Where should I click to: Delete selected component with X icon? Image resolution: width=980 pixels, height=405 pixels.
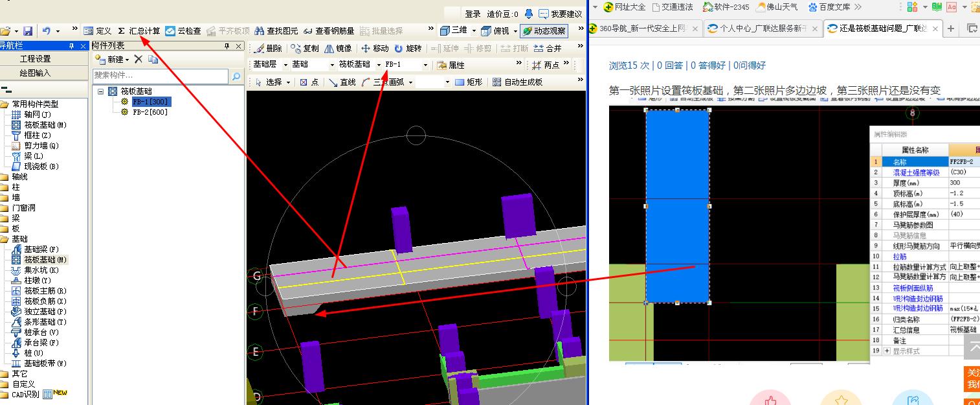(x=138, y=59)
